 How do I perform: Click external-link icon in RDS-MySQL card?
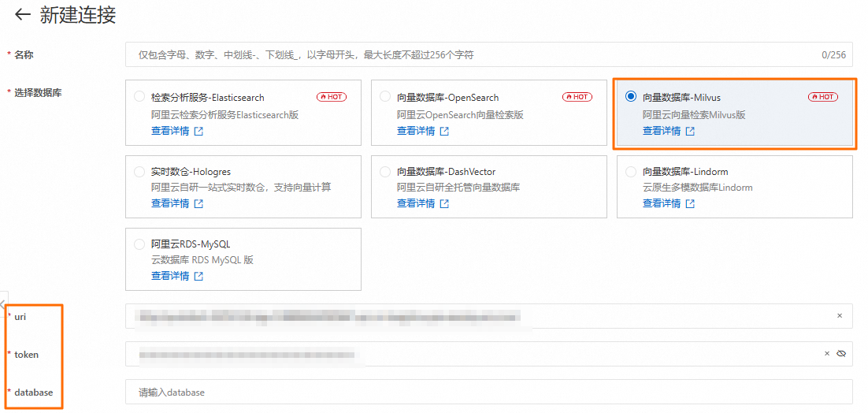pos(198,277)
